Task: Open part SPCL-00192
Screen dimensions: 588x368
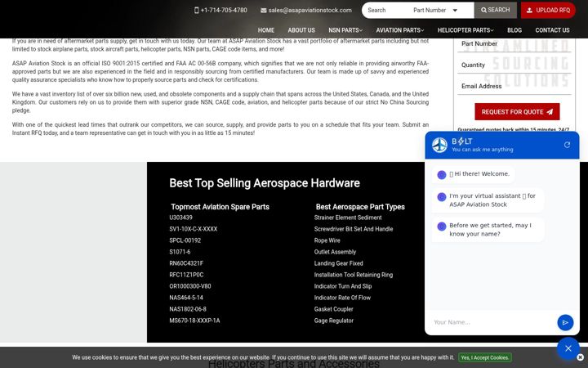Action: (x=185, y=240)
